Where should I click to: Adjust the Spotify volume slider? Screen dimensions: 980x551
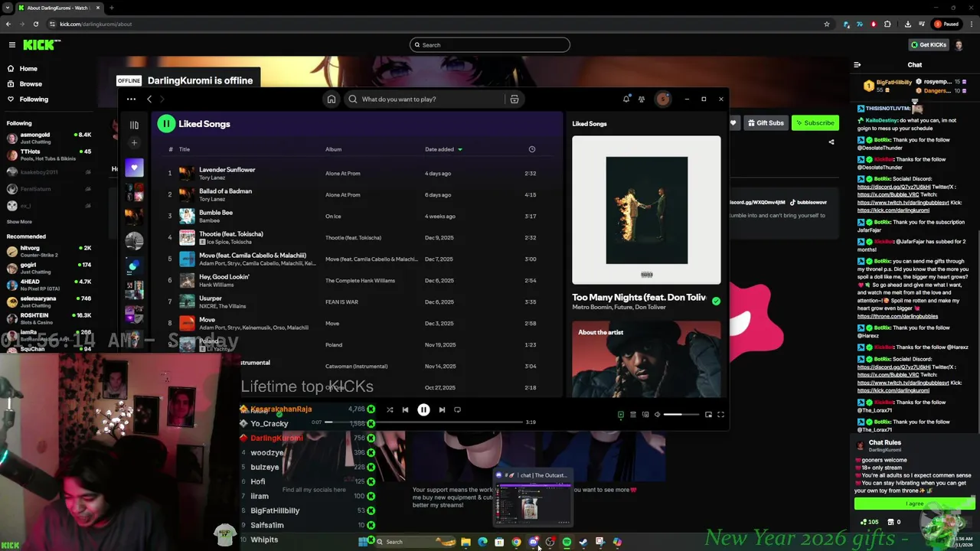[x=681, y=415]
